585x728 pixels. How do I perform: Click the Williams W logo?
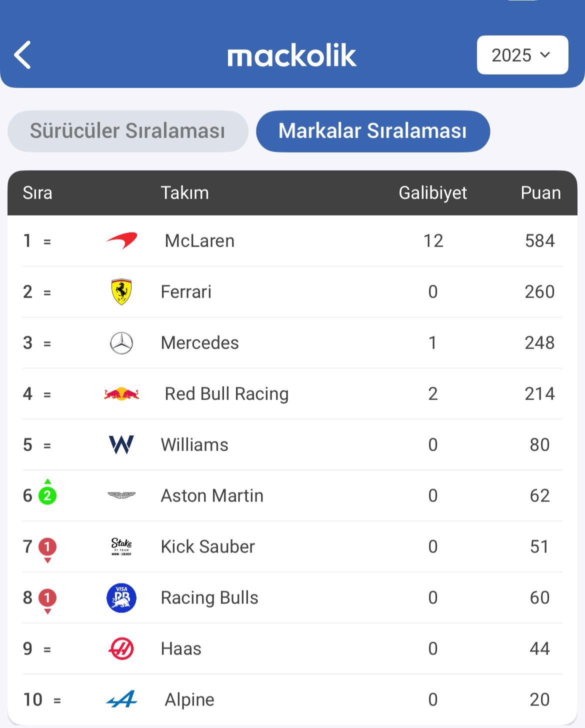pos(121,445)
